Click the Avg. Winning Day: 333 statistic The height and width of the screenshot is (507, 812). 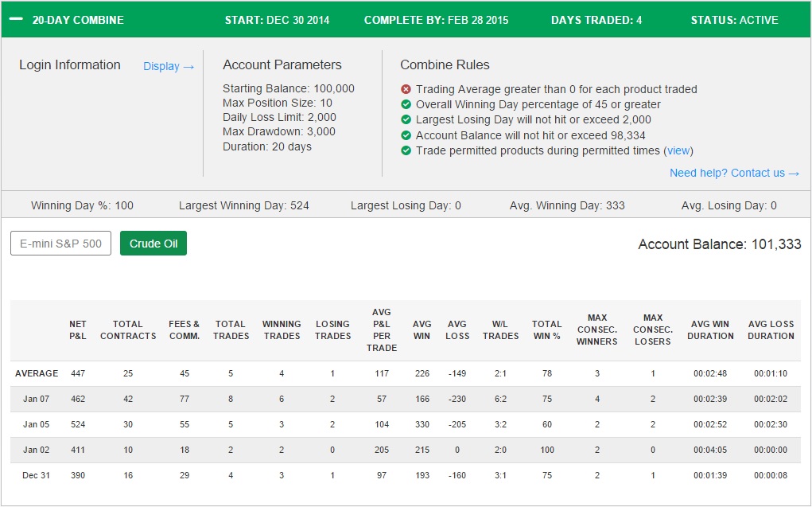tap(567, 206)
